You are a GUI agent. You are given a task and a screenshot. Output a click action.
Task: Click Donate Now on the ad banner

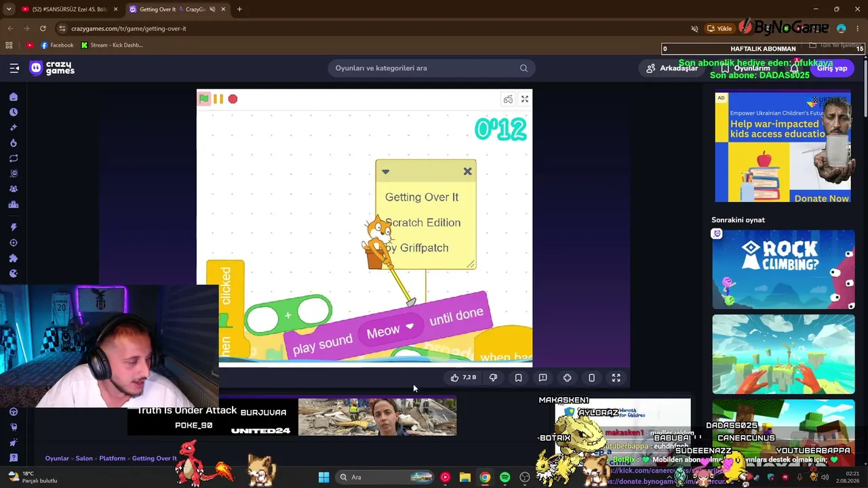pyautogui.click(x=821, y=199)
